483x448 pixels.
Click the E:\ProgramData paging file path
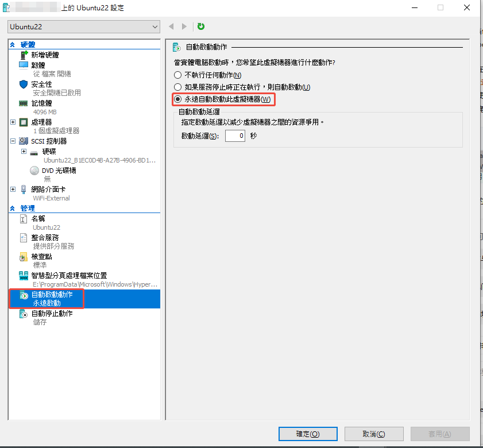[x=95, y=284]
